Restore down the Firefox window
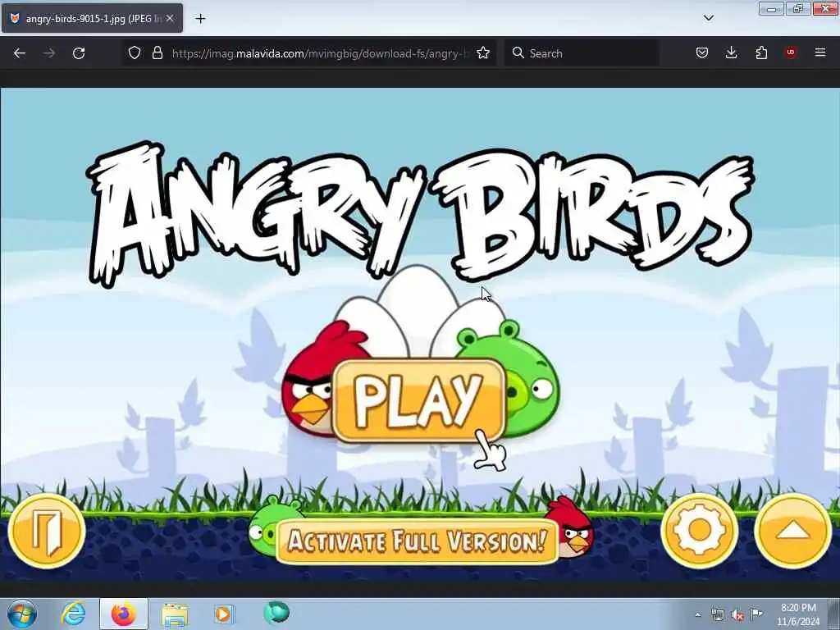Screen dimensions: 840x630 798,8
